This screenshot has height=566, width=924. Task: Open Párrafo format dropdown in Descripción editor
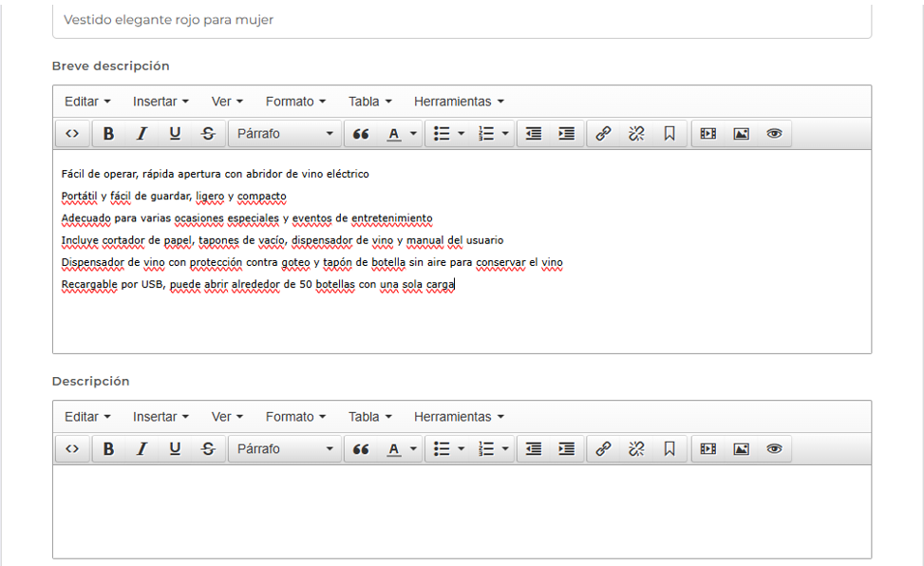coord(285,449)
